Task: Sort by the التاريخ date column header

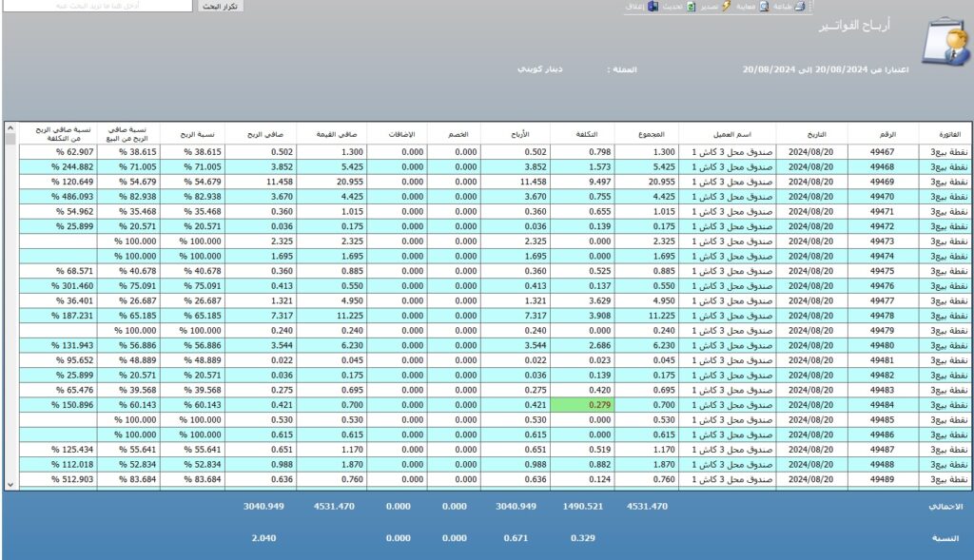Action: pyautogui.click(x=810, y=135)
